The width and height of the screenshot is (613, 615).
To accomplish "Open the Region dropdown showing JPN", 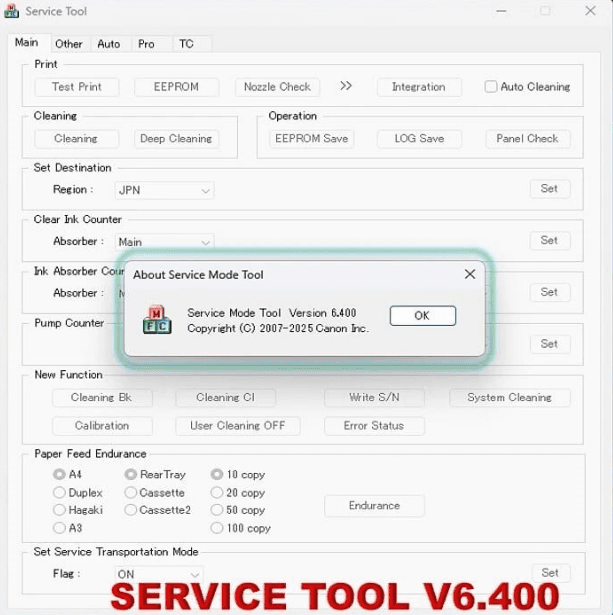I will 165,190.
